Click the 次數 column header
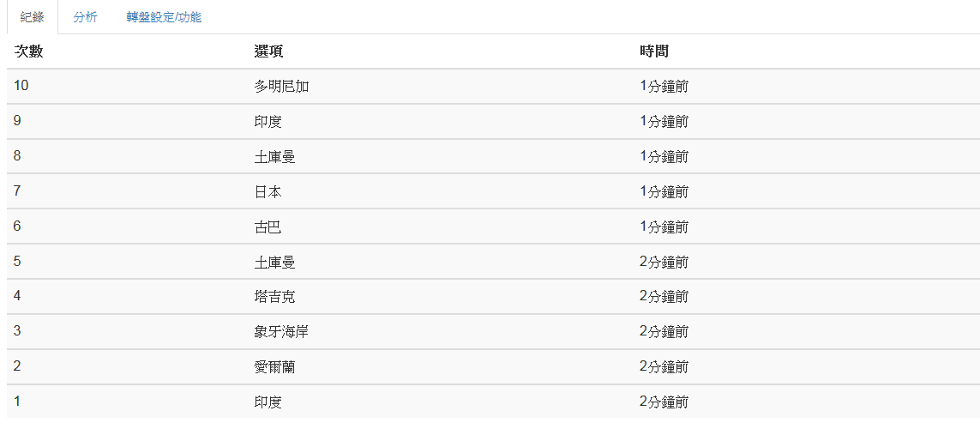 pos(29,51)
